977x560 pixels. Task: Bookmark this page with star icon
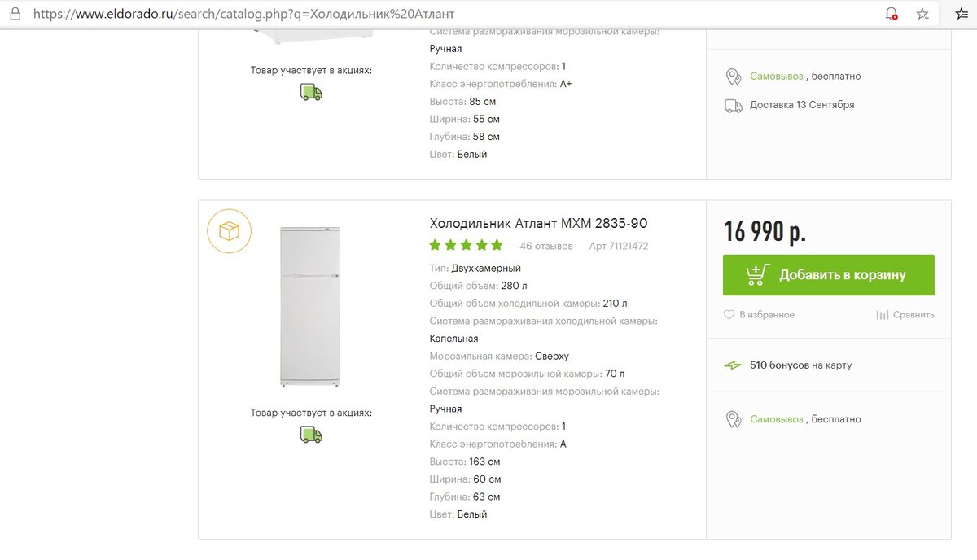coord(922,14)
